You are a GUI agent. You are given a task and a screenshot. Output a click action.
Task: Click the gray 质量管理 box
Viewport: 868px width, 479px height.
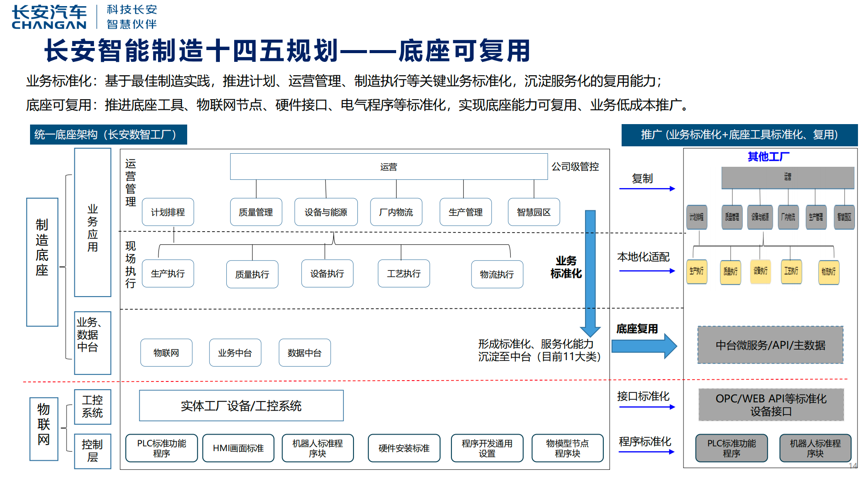click(x=732, y=217)
